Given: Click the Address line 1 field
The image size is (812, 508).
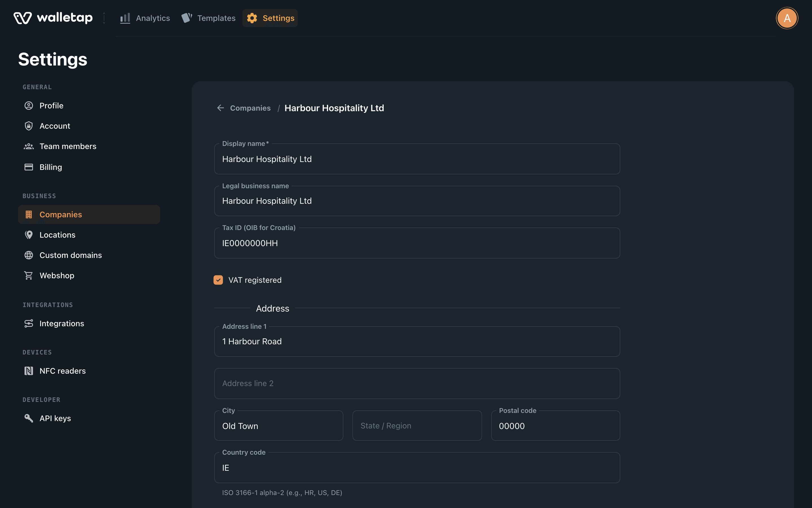Looking at the screenshot, I should pyautogui.click(x=417, y=341).
